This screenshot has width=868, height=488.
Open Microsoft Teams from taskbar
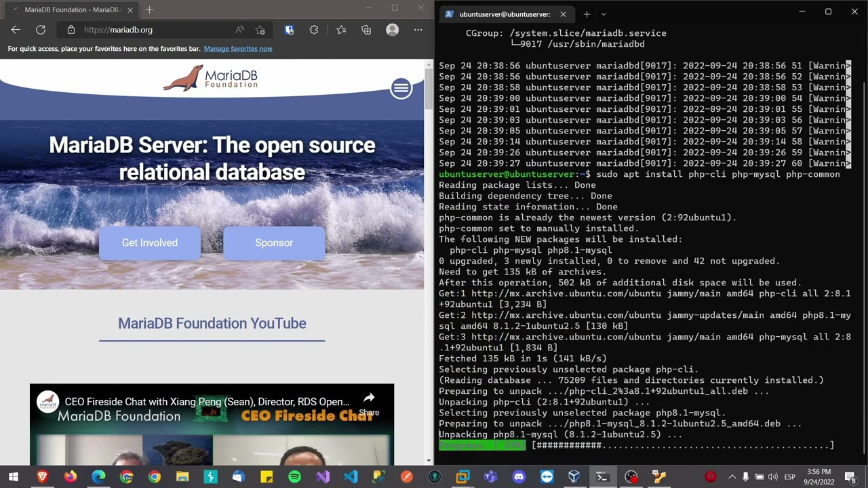[x=490, y=477]
